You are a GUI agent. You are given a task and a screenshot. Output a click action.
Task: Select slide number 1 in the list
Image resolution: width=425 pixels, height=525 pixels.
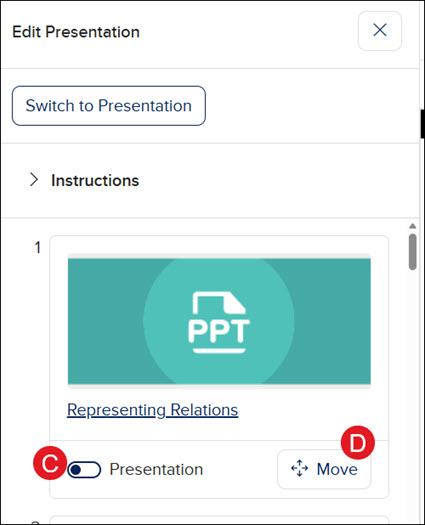[x=38, y=248]
